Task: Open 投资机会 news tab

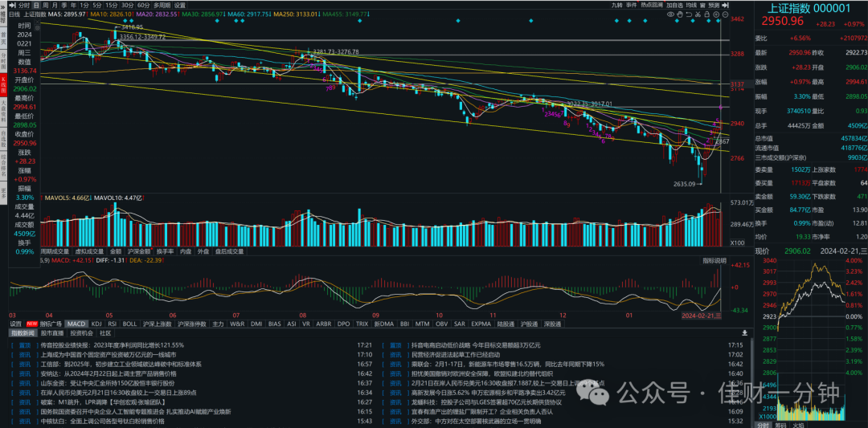Action: [x=82, y=333]
